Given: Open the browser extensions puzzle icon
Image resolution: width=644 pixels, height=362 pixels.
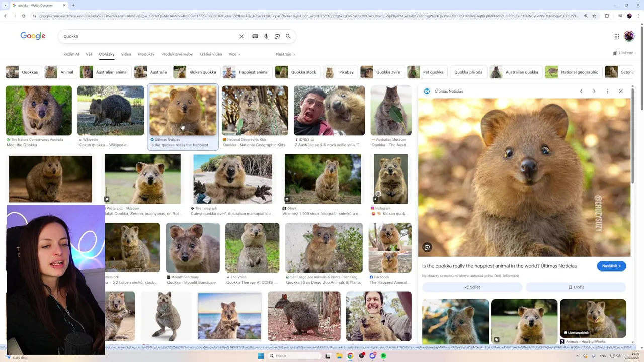Looking at the screenshot, I should coord(607,16).
